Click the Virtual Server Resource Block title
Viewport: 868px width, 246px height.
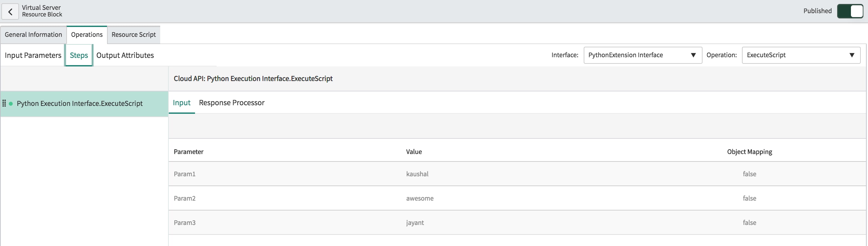(42, 11)
